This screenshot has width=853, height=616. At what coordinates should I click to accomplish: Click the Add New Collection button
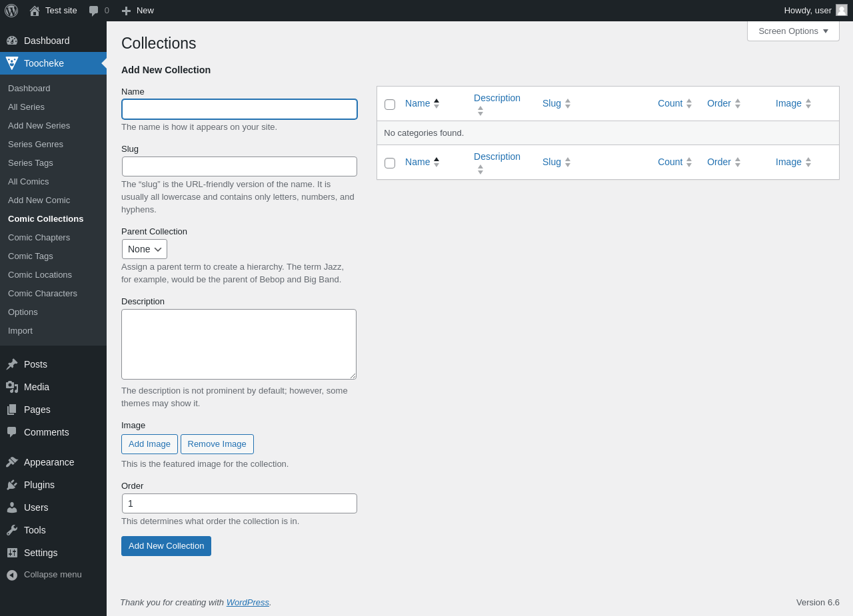[x=166, y=546]
